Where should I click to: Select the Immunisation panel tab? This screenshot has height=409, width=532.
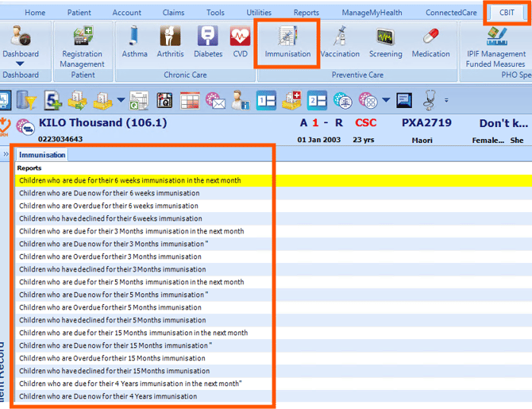pos(42,155)
